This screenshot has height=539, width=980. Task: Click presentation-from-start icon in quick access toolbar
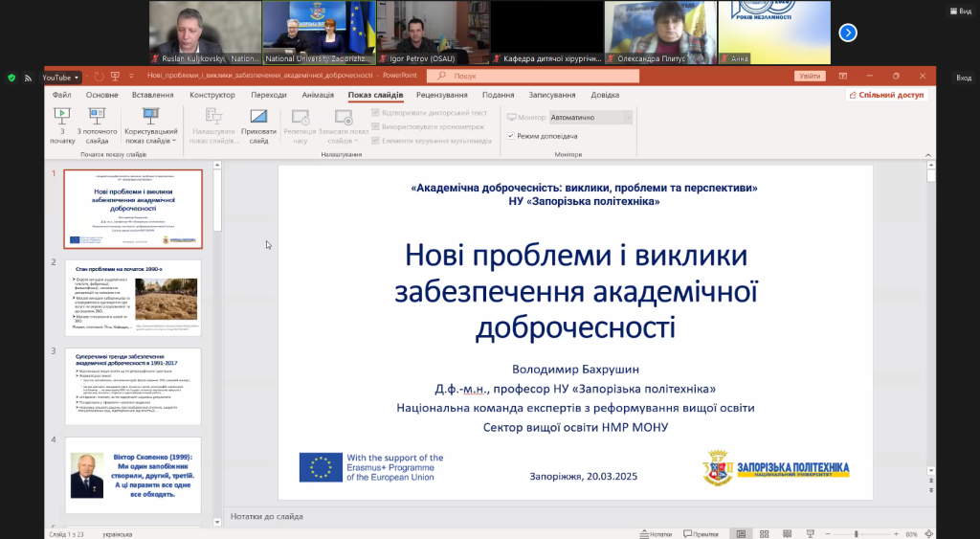point(115,77)
